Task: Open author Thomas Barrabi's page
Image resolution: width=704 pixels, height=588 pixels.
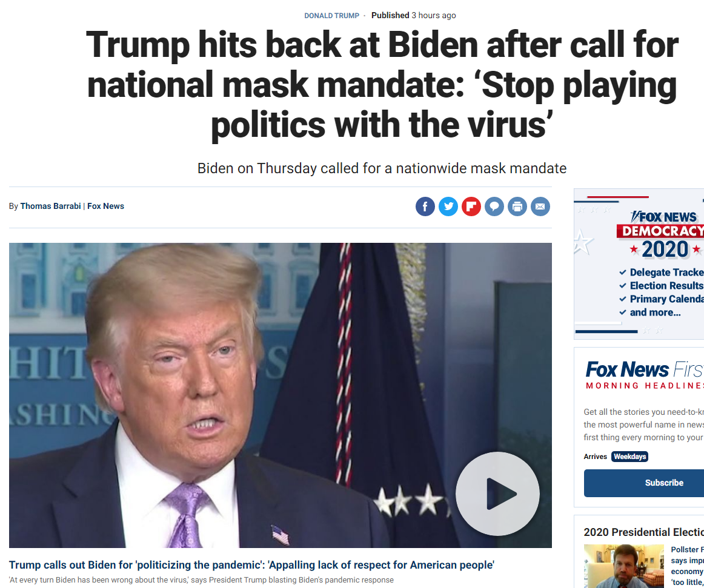Action: pos(50,206)
